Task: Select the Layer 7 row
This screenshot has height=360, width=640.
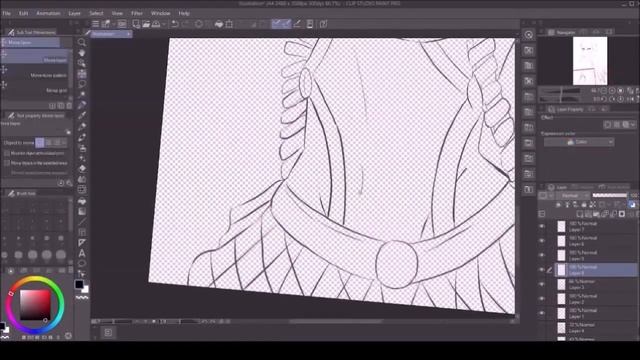Action: (x=596, y=227)
